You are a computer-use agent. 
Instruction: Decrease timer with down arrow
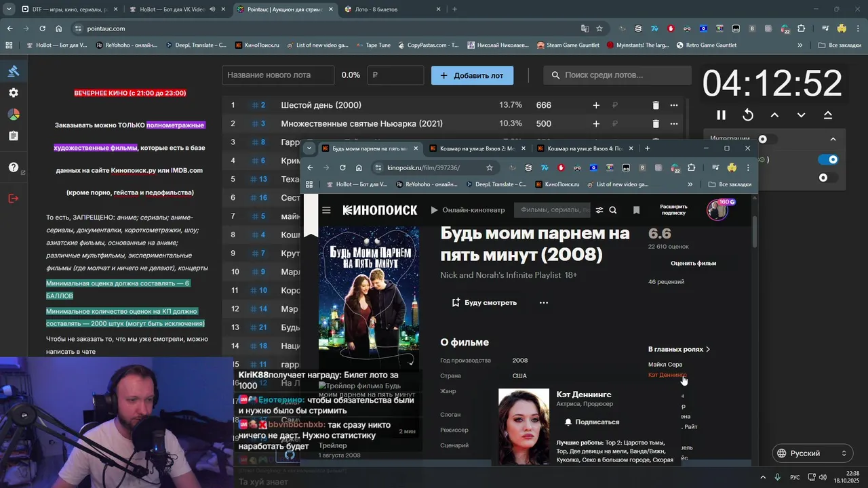point(801,115)
